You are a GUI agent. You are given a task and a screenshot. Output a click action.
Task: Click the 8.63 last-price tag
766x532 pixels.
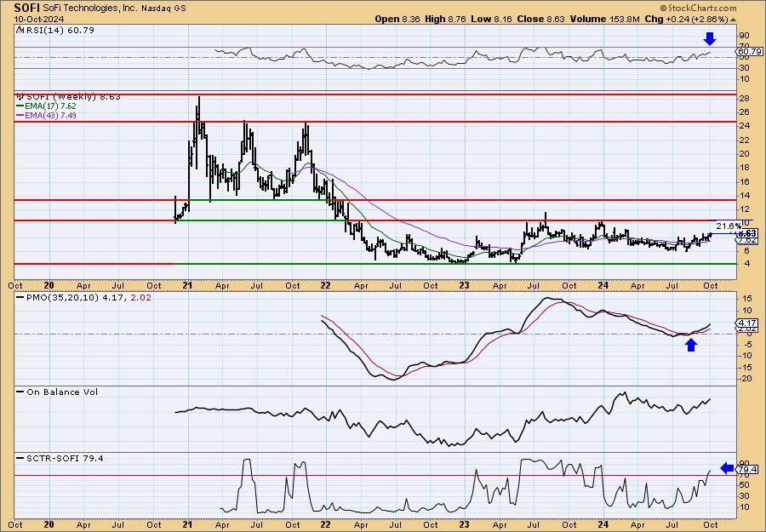tap(748, 234)
